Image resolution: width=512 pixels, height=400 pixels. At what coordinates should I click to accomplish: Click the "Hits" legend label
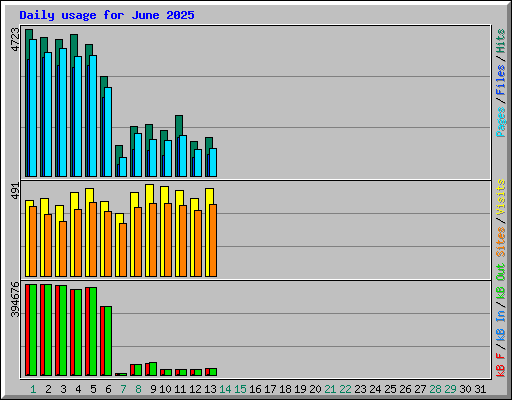pos(501,41)
